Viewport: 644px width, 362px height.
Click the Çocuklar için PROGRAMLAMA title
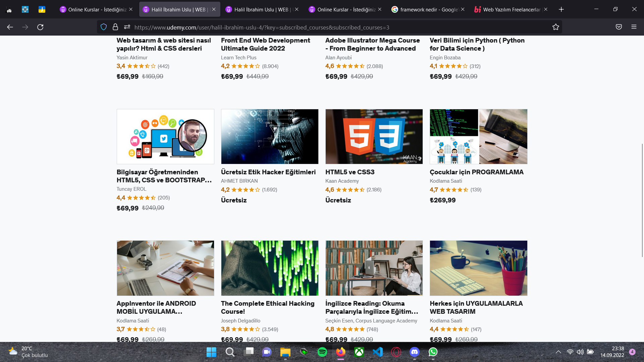477,172
